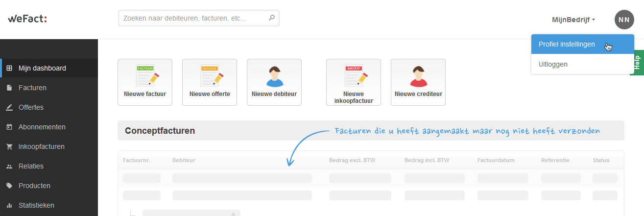644x216 pixels.
Task: Focus the Zoeken naar debiteuren search field
Action: (193, 19)
